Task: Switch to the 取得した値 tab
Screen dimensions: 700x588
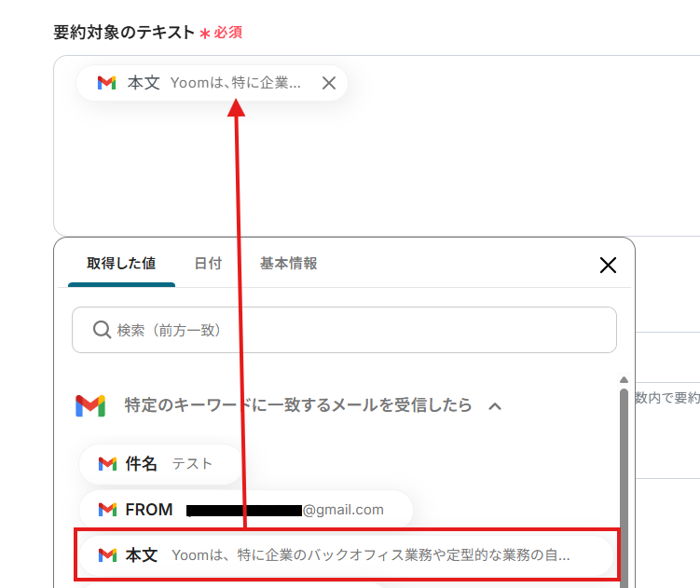Action: pos(121,264)
